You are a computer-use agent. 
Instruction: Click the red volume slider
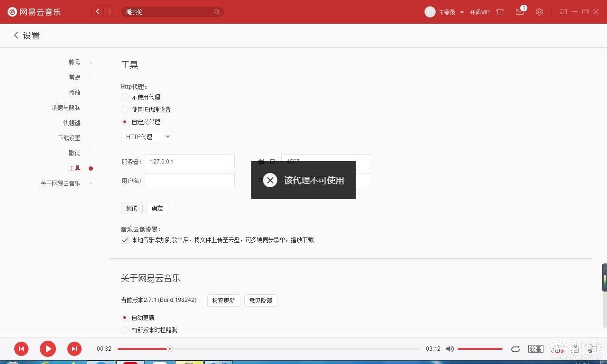pyautogui.click(x=480, y=349)
